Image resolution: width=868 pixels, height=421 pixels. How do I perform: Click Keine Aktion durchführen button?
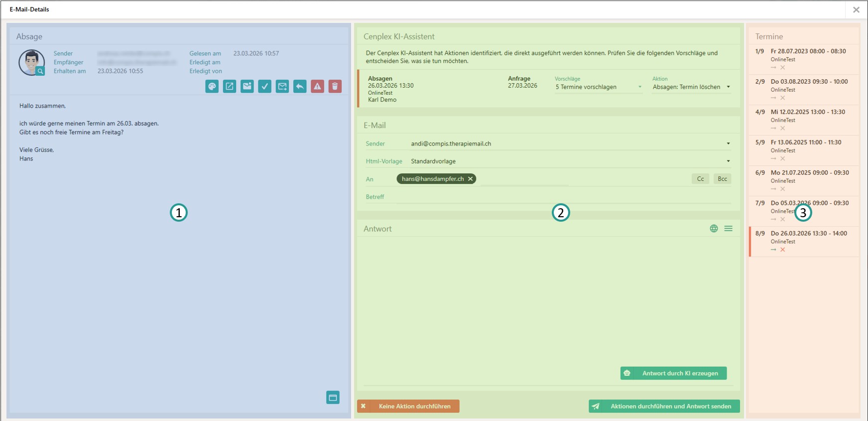point(408,406)
